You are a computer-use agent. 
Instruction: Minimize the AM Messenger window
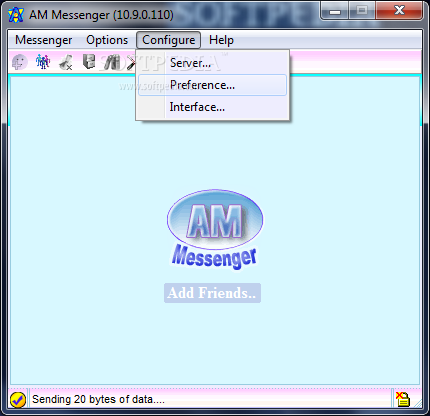[x=335, y=11]
